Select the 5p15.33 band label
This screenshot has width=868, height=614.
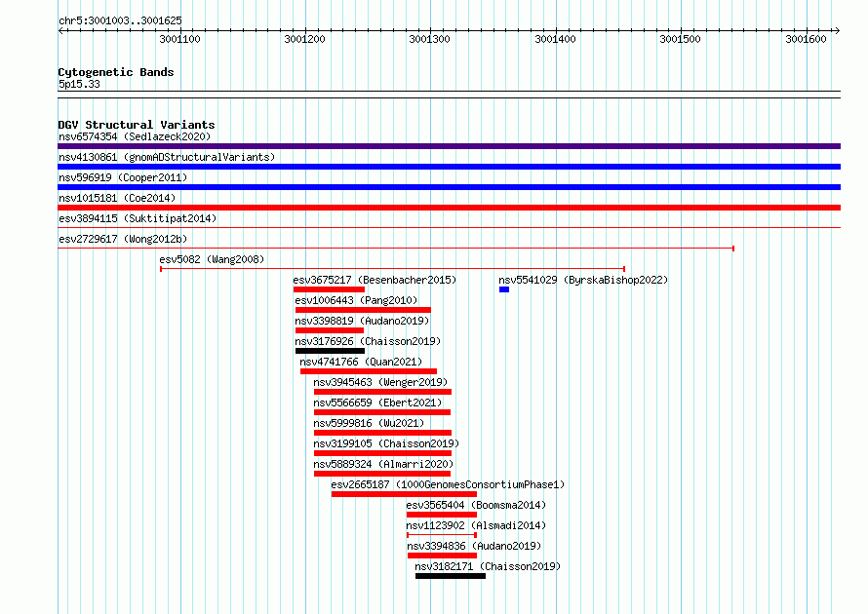pos(79,84)
